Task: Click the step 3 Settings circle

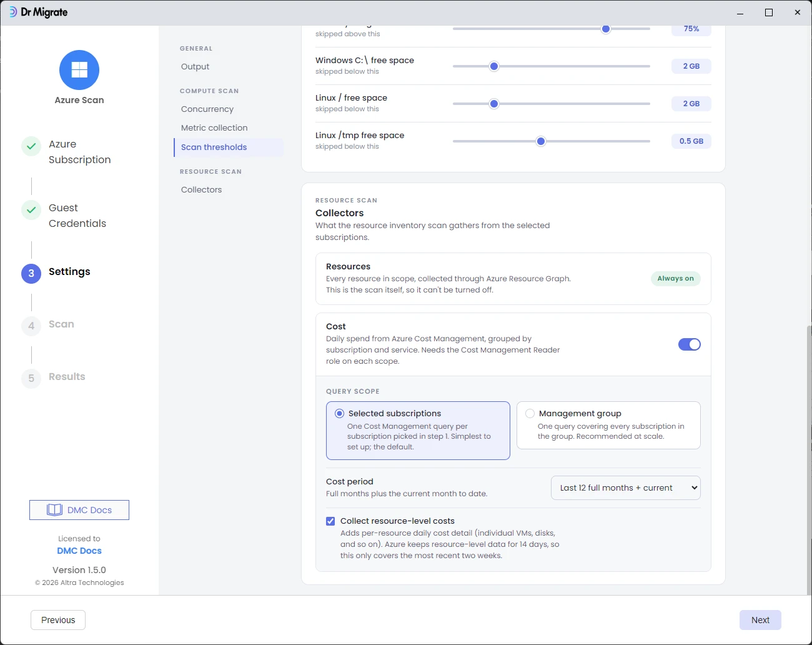Action: pyautogui.click(x=31, y=274)
